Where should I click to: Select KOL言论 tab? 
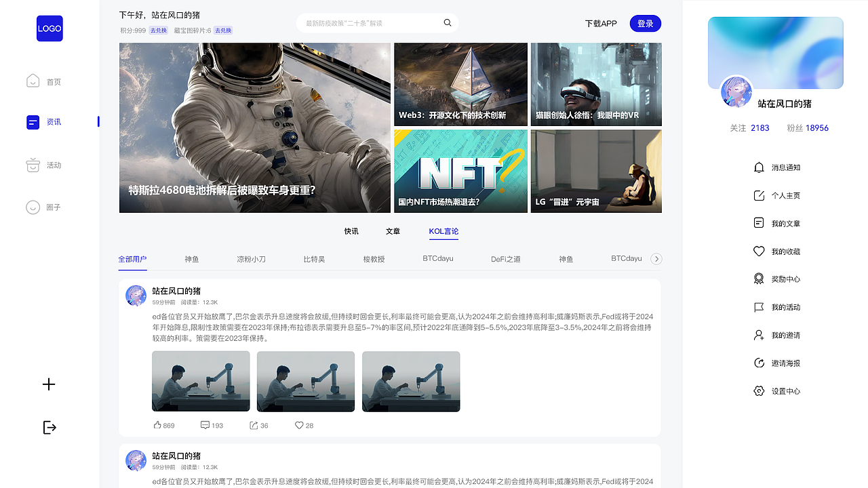(x=443, y=231)
